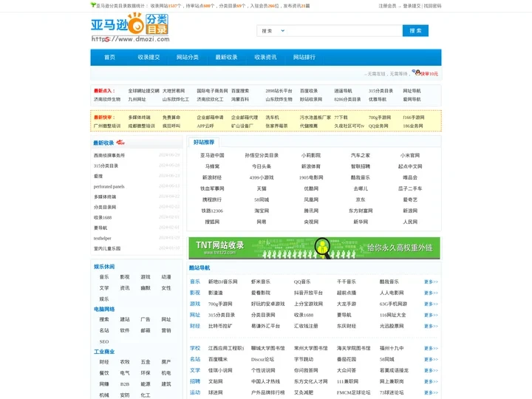Image resolution: width=532 pixels, height=399 pixels.
Task: Open 亚马逊中国 in 好站推荐
Action: point(212,155)
